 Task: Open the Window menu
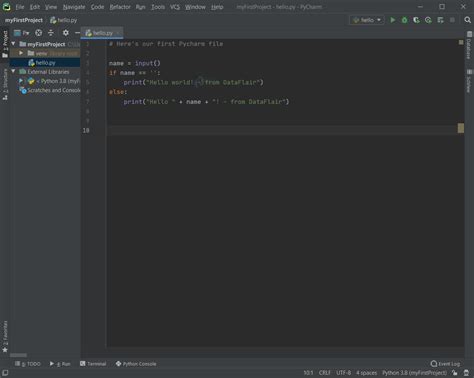click(195, 7)
